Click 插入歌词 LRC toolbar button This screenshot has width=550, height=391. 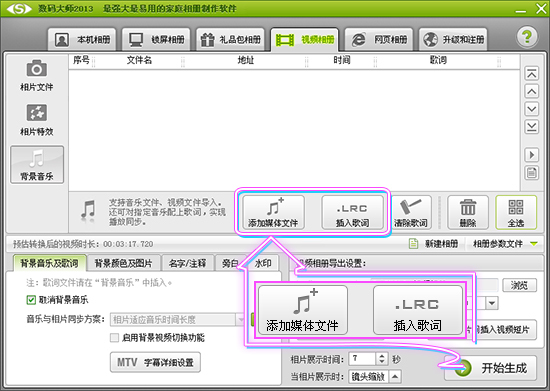click(352, 212)
